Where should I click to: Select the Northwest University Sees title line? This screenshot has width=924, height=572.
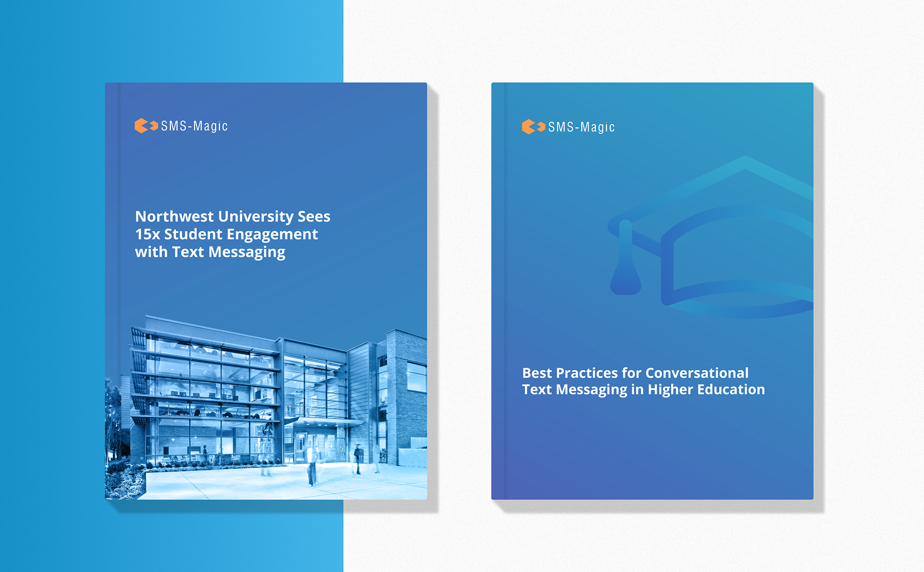(232, 216)
